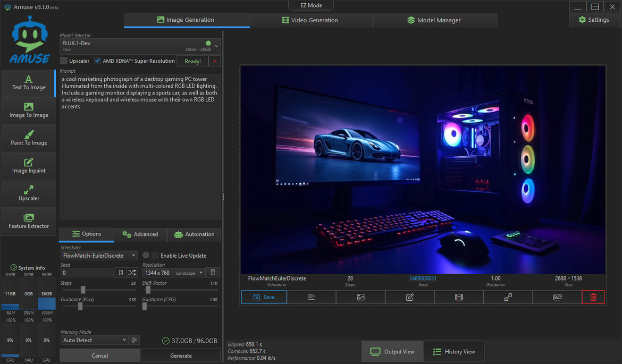Image resolution: width=622 pixels, height=364 pixels.
Task: Click the seed next-step icon
Action: pos(121,273)
